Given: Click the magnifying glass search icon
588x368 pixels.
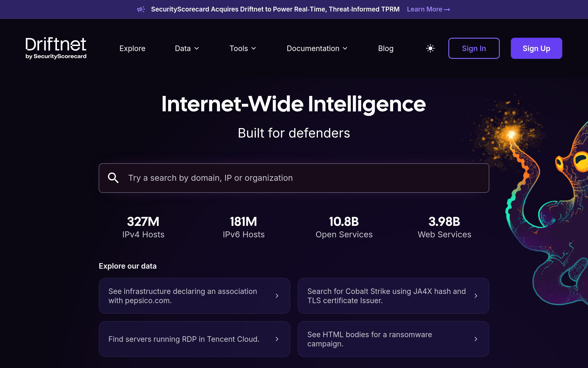Looking at the screenshot, I should tap(113, 178).
